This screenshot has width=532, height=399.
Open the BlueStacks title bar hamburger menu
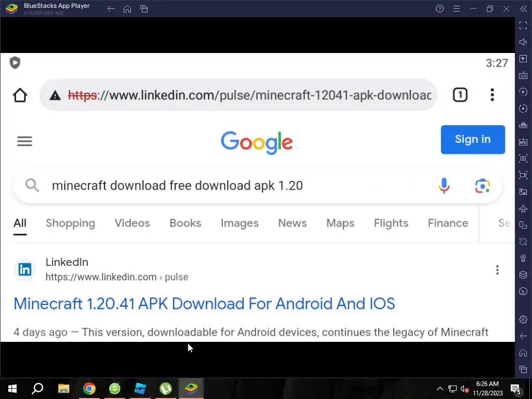click(x=457, y=9)
